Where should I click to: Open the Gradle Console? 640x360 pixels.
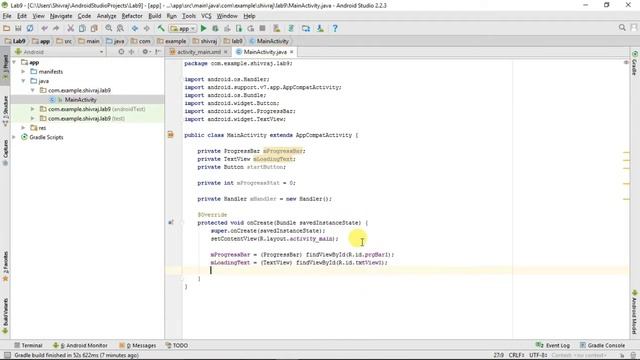click(x=602, y=345)
